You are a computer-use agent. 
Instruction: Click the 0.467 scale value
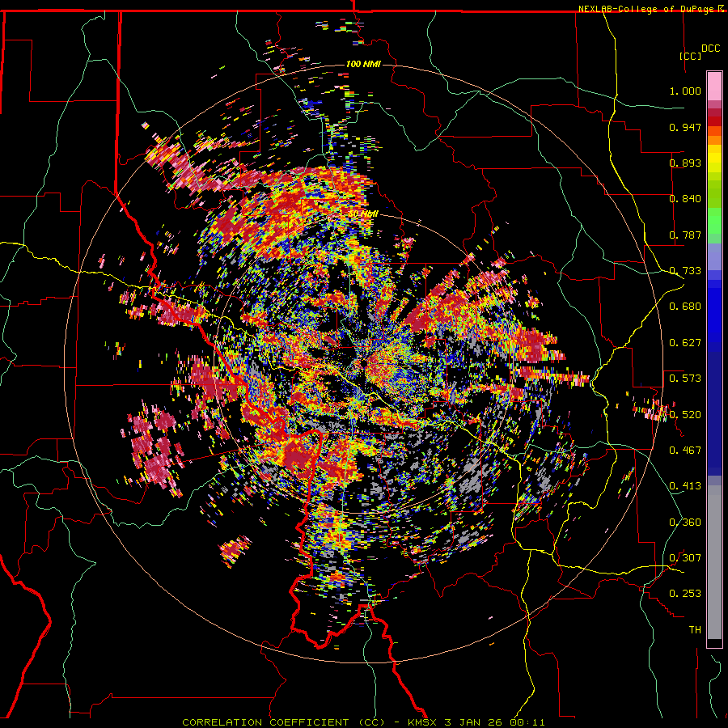point(685,450)
